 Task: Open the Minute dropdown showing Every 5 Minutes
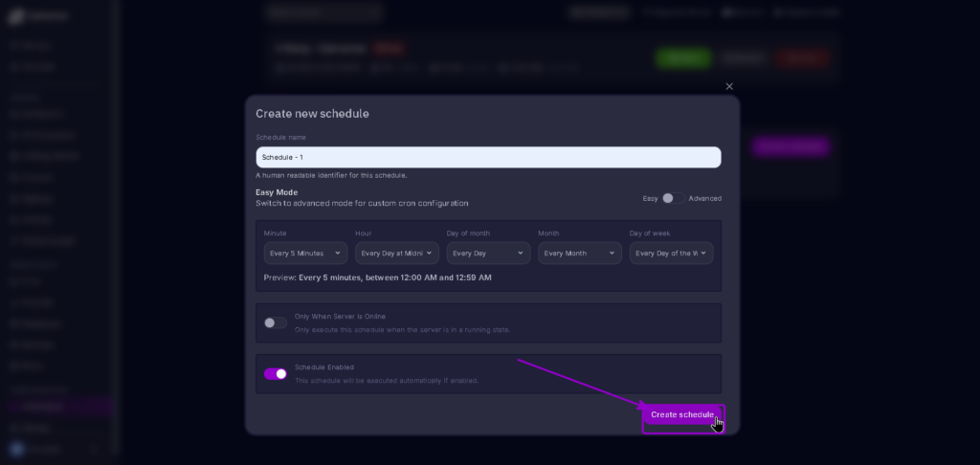pyautogui.click(x=305, y=254)
